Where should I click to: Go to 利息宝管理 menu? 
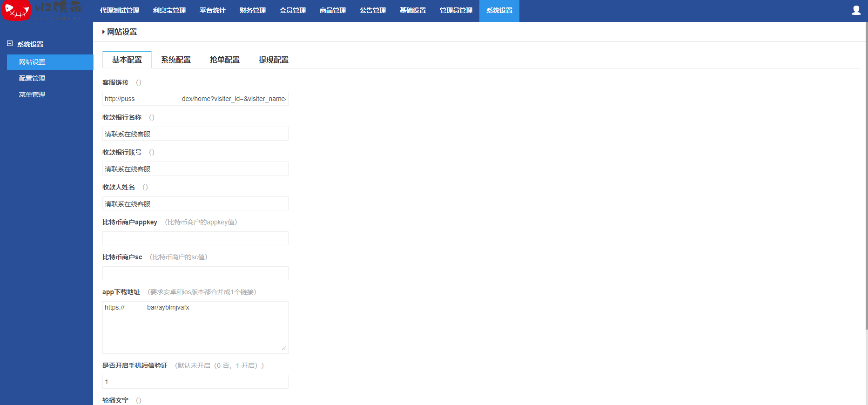click(169, 10)
